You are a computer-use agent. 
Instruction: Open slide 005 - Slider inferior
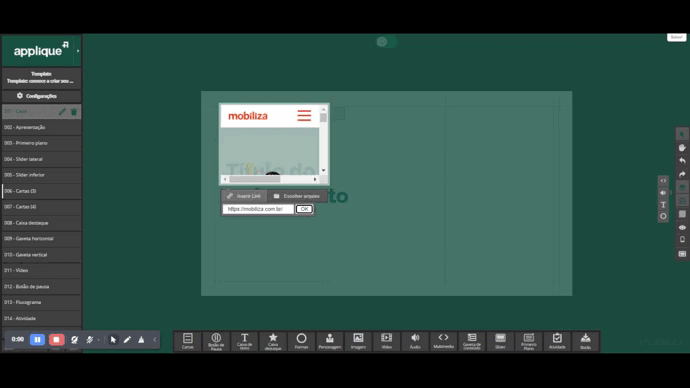coord(41,175)
